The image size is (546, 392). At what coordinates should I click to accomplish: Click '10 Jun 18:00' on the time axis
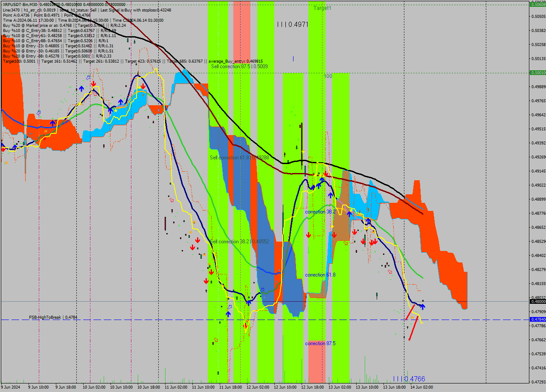coord(148,387)
